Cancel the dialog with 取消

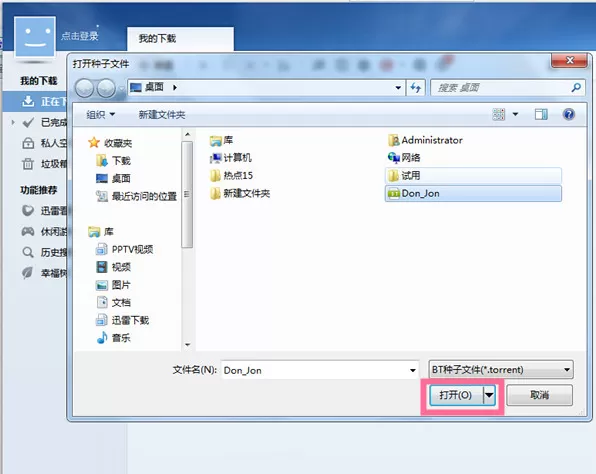coord(539,395)
